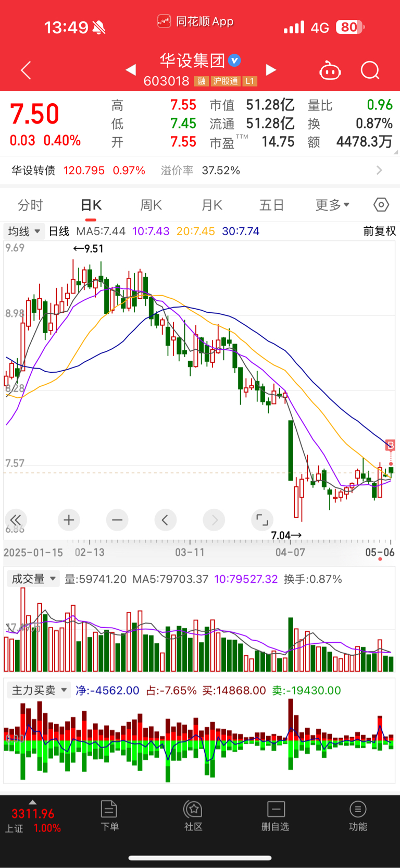Tap the red B marker on chart
This screenshot has height=868, width=400.
pos(390,445)
